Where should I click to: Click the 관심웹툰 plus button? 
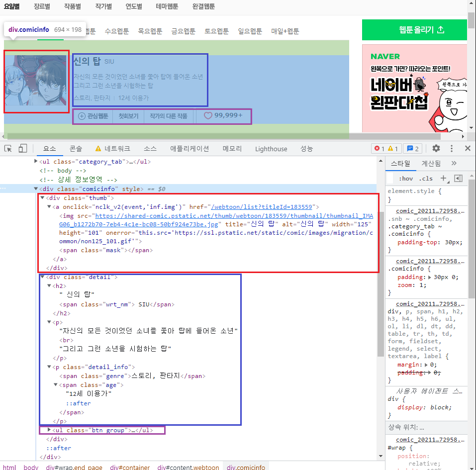(x=93, y=116)
